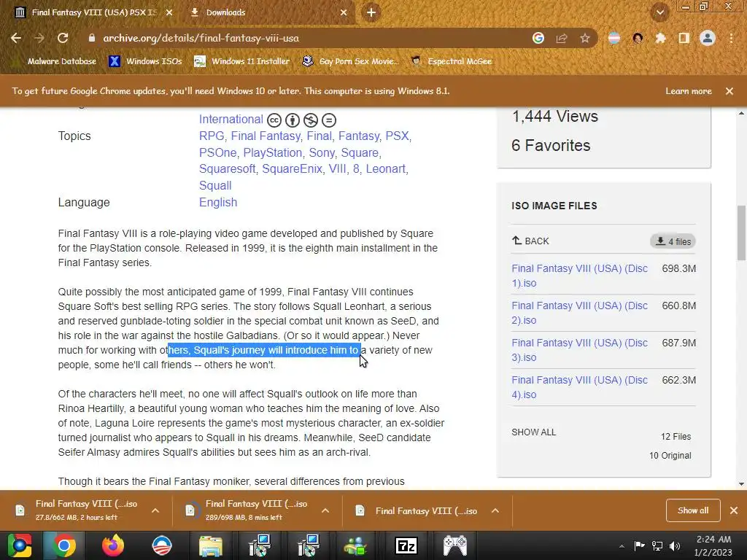Show all downloads
The image size is (747, 560).
tap(693, 510)
